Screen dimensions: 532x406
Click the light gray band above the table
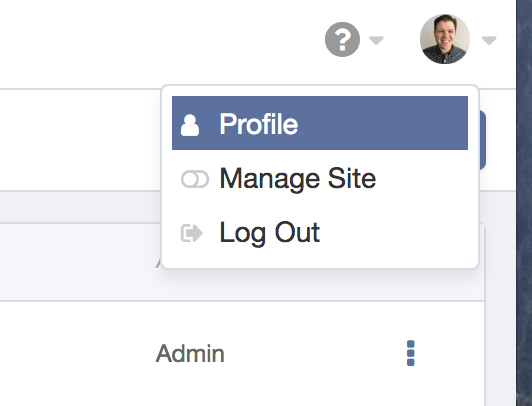click(x=80, y=207)
